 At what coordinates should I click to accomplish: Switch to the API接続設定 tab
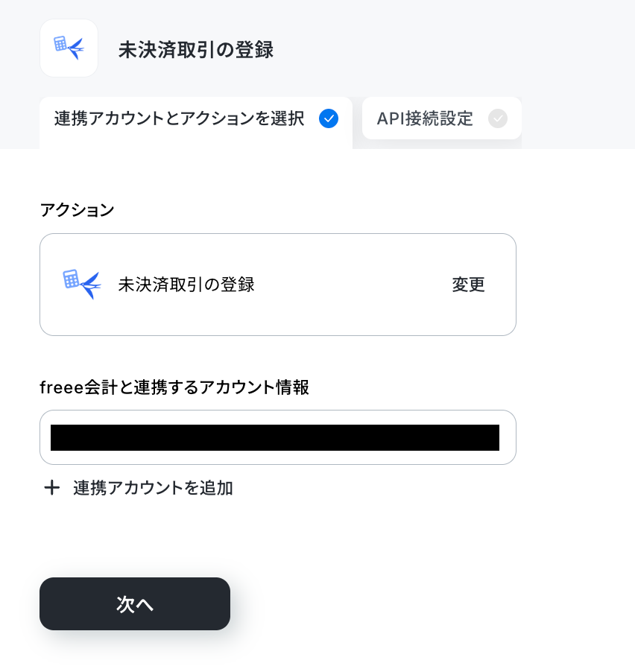click(x=442, y=118)
